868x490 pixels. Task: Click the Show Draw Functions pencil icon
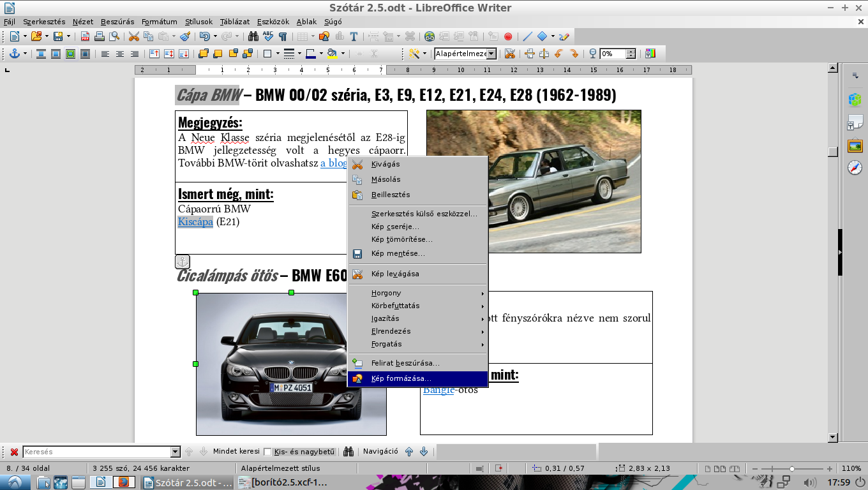click(564, 36)
